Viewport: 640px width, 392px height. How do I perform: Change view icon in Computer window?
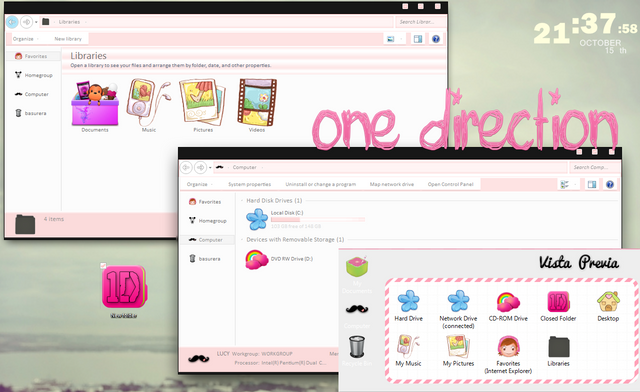click(564, 185)
